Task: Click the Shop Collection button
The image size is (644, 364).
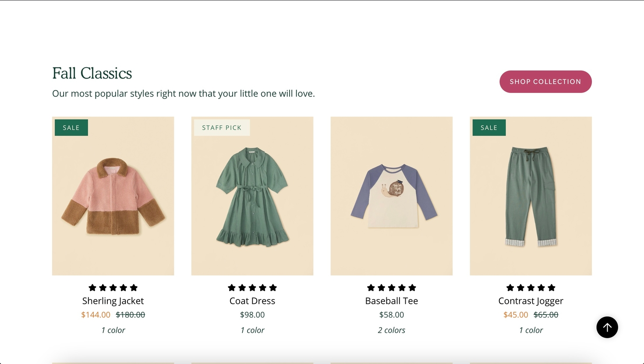Action: 545,82
